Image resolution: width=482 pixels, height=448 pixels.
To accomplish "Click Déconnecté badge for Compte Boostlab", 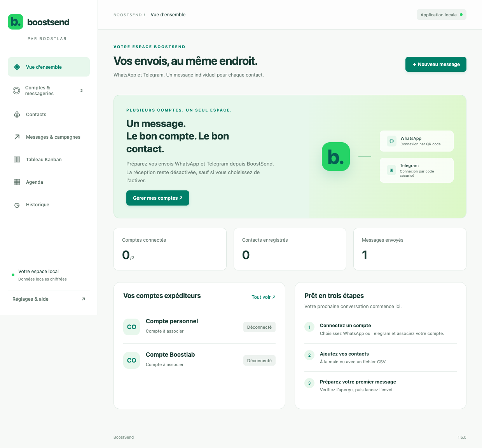I will point(259,361).
